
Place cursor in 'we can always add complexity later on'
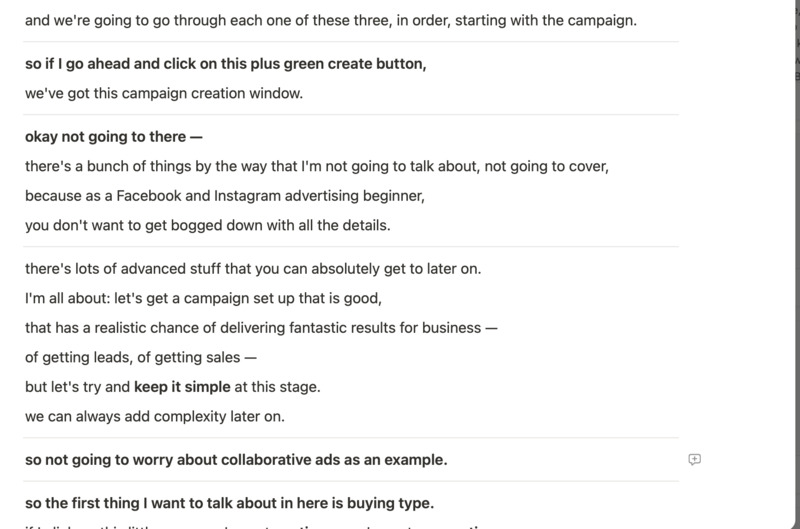click(x=155, y=416)
